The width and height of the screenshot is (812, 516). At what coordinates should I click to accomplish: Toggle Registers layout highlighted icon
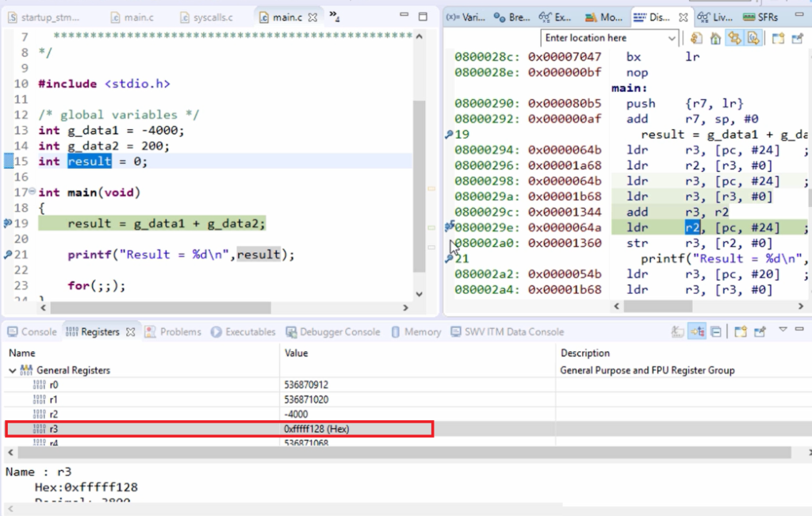[697, 331]
